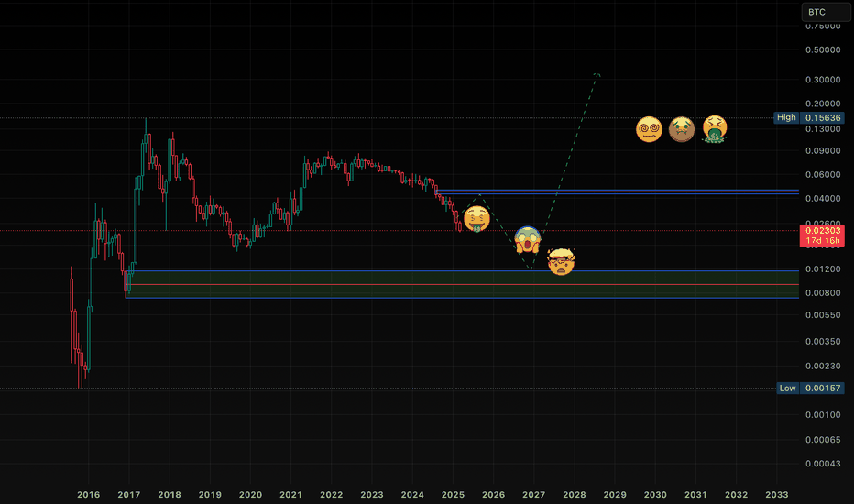This screenshot has height=504, width=854.
Task: Click the Low price label 0.00157
Action: [823, 388]
